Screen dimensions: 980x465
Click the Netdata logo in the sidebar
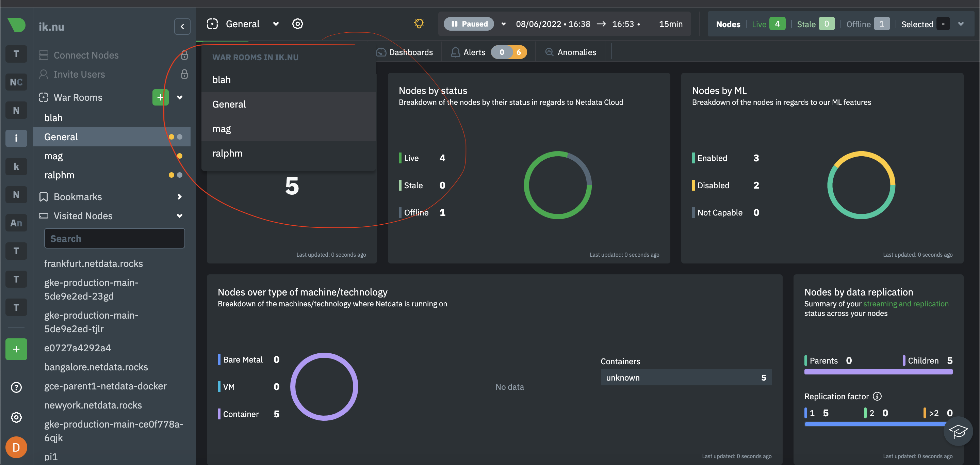tap(16, 25)
